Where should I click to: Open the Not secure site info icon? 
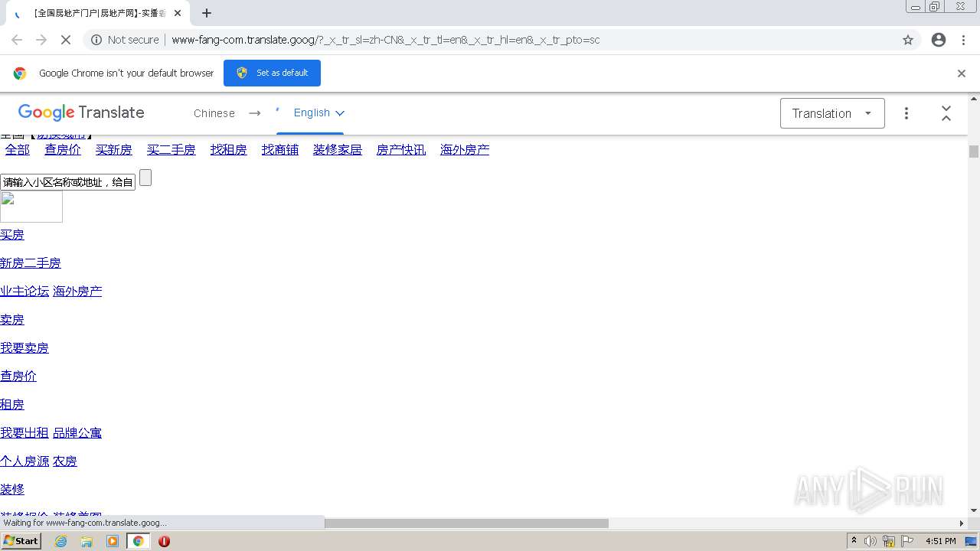pyautogui.click(x=96, y=40)
